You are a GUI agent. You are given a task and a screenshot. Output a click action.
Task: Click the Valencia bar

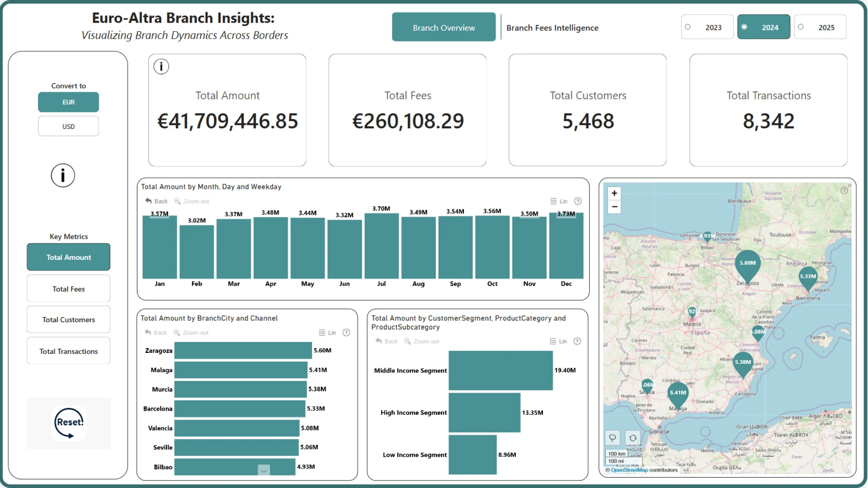coord(237,428)
